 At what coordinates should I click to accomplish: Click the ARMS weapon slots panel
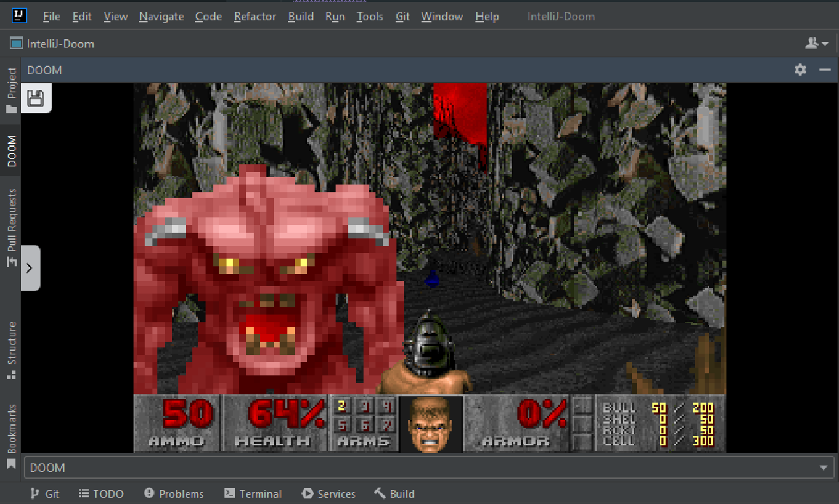[364, 423]
